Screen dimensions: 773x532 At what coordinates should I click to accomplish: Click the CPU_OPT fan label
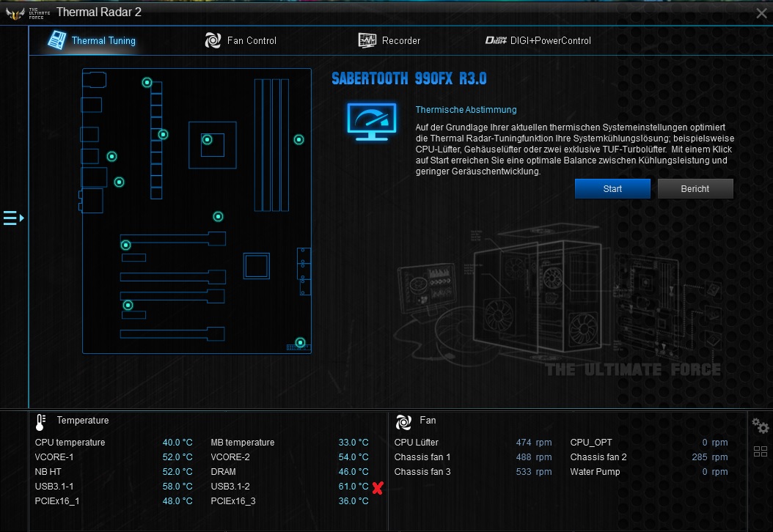point(591,443)
